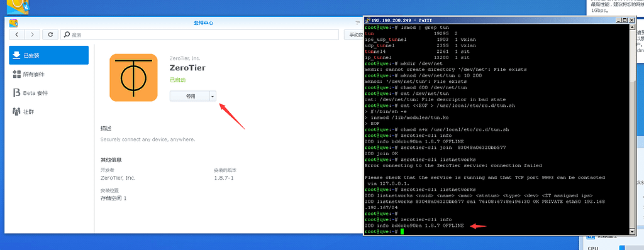Click 'Securely connect any device, anywhere.' text
Screen dimensions: 644x250
pos(148,139)
